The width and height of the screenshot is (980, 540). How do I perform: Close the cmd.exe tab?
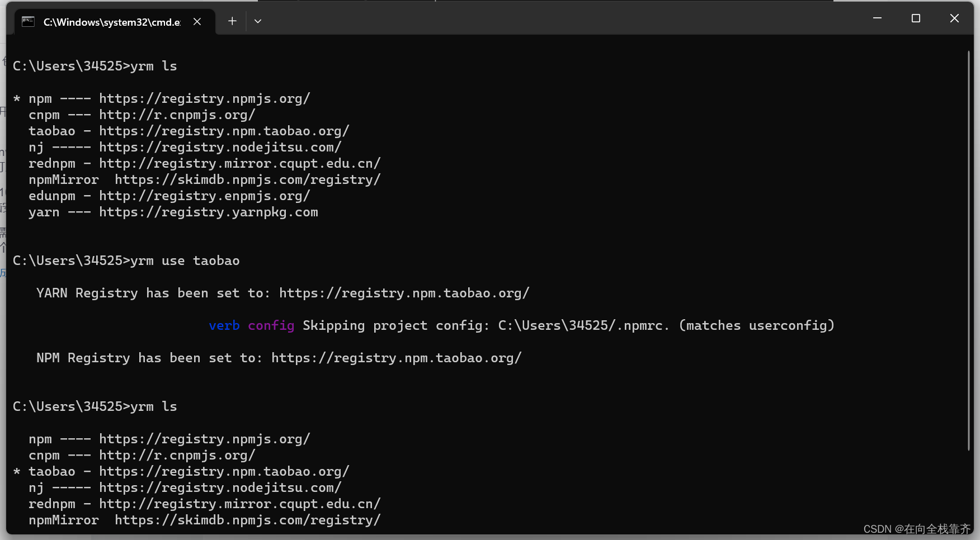point(197,22)
